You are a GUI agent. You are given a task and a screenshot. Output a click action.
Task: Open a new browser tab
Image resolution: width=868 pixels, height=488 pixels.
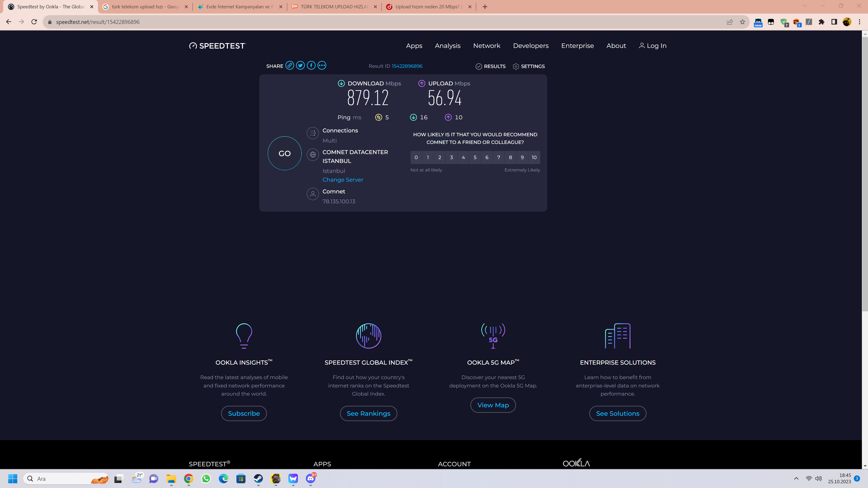485,7
